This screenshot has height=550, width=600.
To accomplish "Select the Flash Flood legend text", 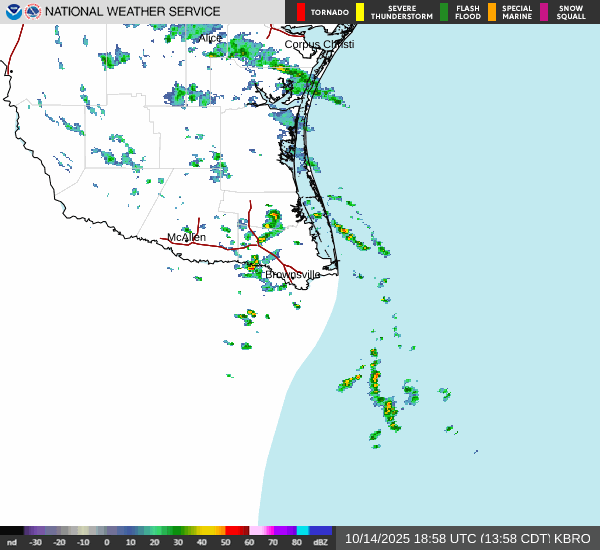I will pos(468,12).
